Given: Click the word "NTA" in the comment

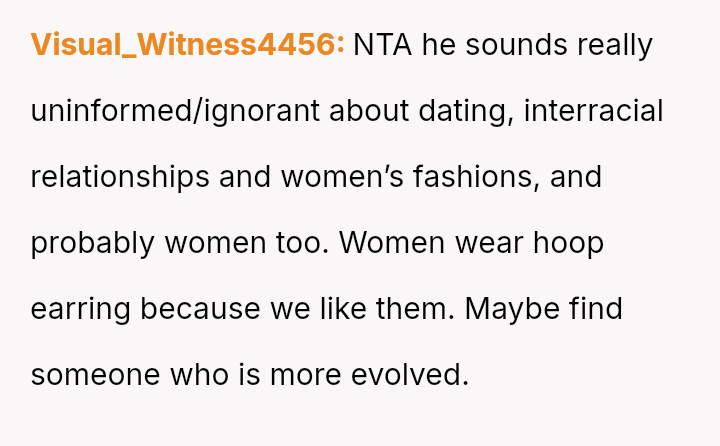Looking at the screenshot, I should [383, 45].
